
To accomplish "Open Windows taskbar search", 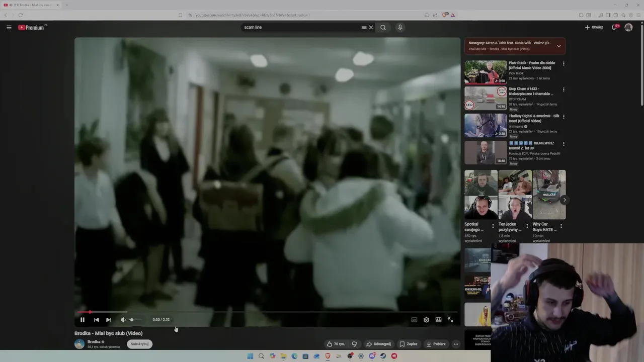I will (261, 356).
